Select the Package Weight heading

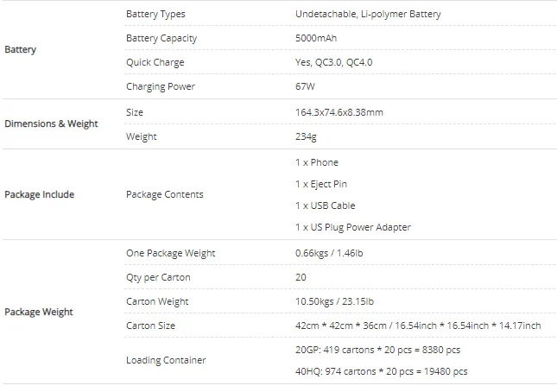[39, 312]
